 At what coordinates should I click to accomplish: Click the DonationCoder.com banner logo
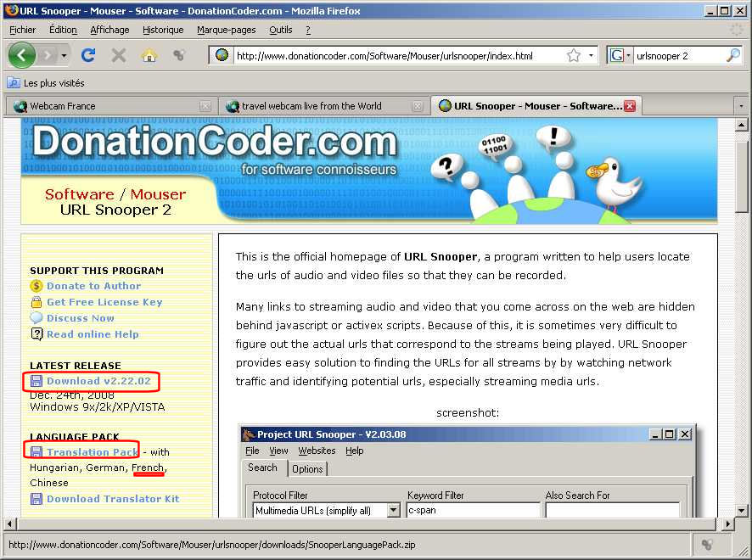point(215,142)
